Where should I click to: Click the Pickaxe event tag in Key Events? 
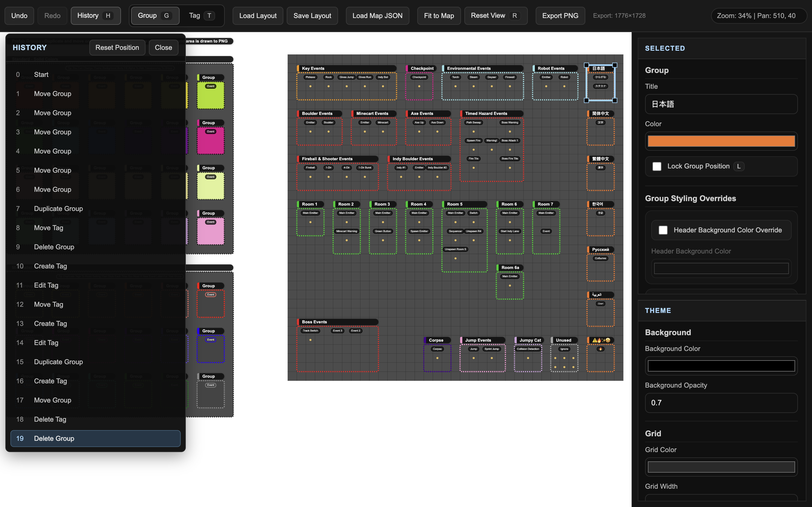click(310, 77)
